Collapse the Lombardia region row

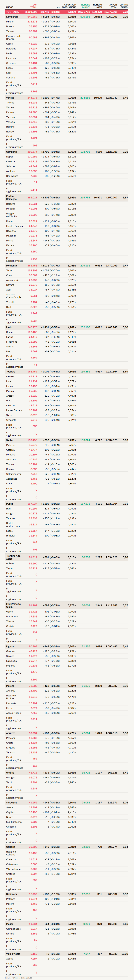(x=12, y=17)
